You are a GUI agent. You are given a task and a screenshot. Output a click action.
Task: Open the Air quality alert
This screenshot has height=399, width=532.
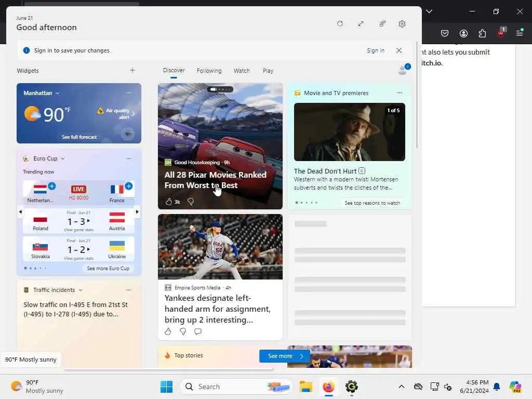point(116,114)
